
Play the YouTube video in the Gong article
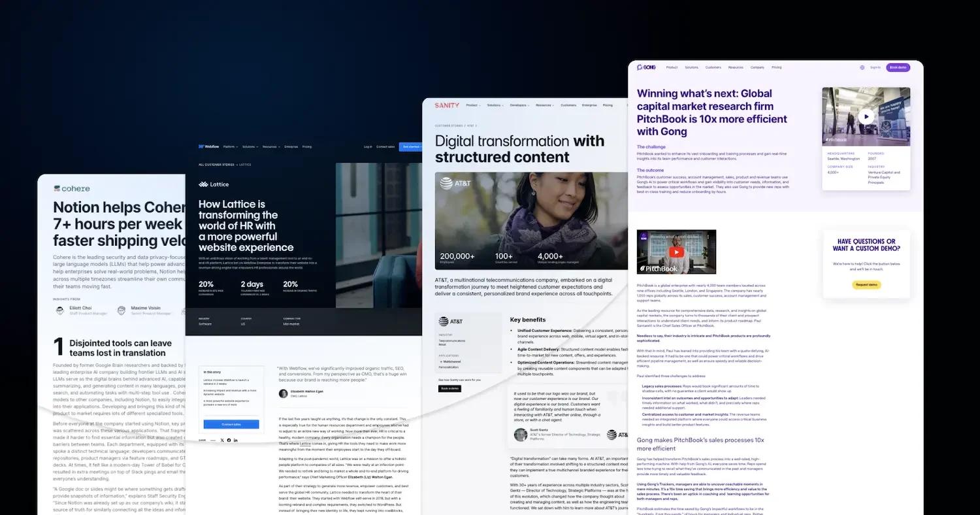point(676,252)
